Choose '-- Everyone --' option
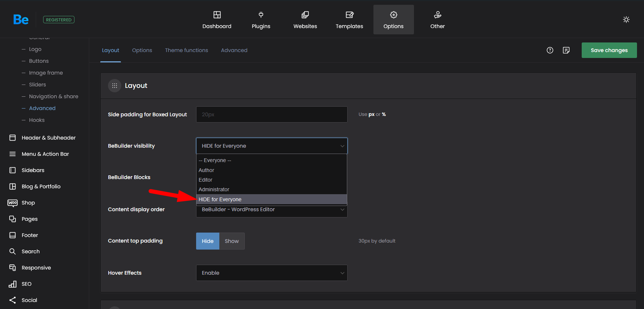Viewport: 644px width, 309px height. coord(272,160)
